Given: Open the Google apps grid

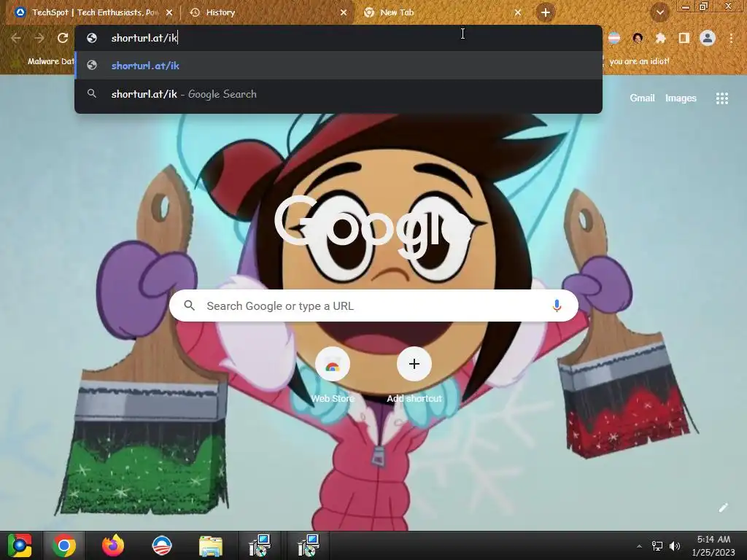Looking at the screenshot, I should (722, 98).
